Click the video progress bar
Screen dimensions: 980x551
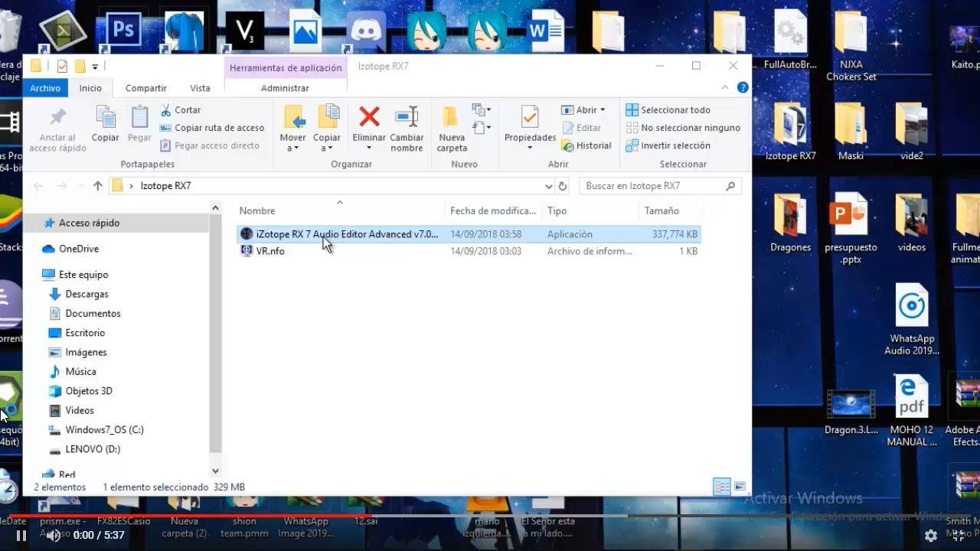tap(490, 515)
